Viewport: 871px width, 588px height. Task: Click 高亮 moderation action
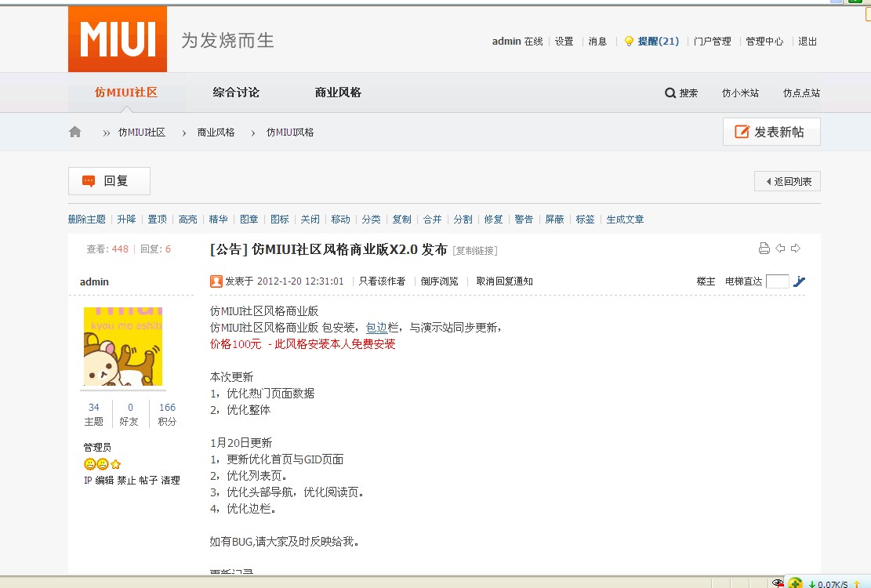(187, 220)
